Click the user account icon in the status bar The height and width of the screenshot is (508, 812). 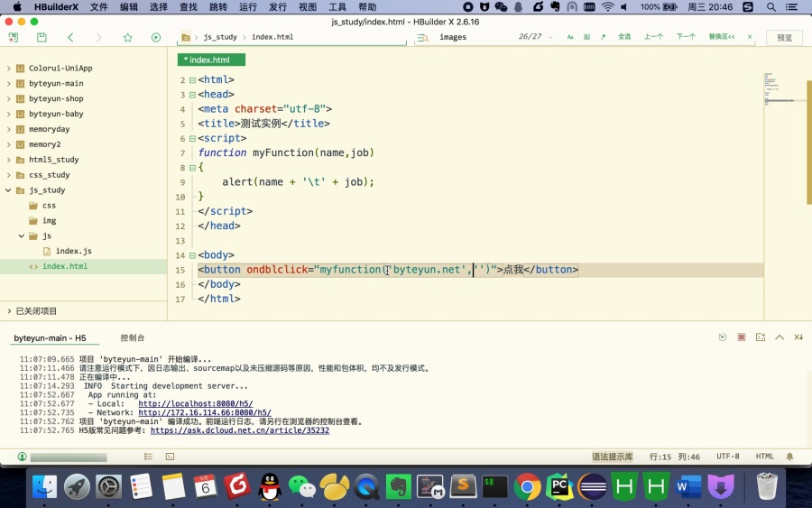[22, 457]
